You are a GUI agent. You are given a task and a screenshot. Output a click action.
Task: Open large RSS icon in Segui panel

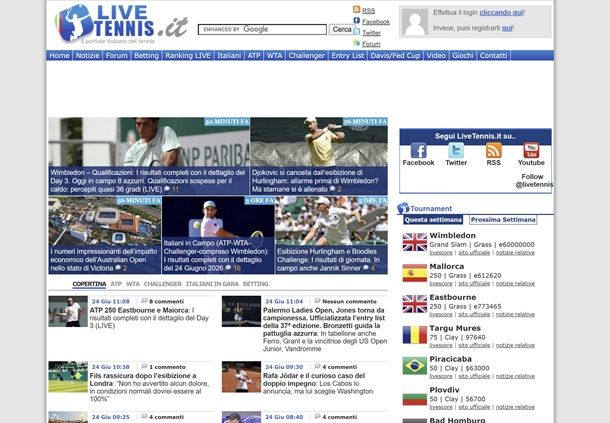coord(493,150)
